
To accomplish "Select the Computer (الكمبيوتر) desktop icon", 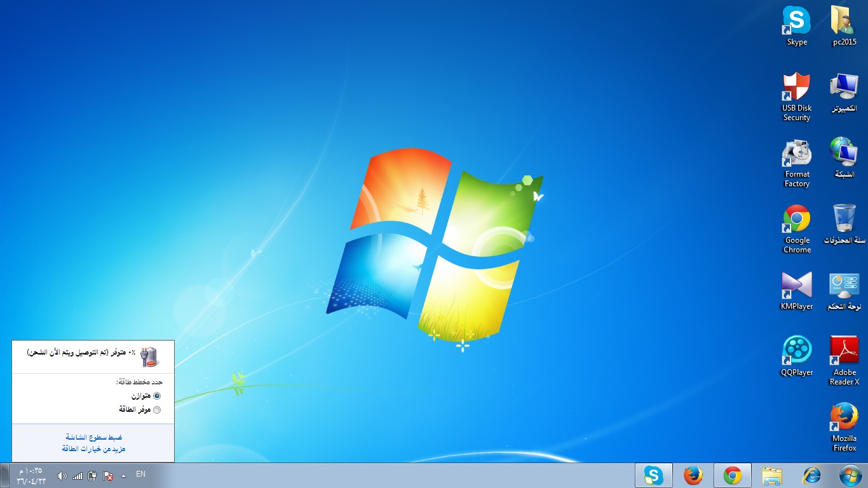I will [x=844, y=92].
